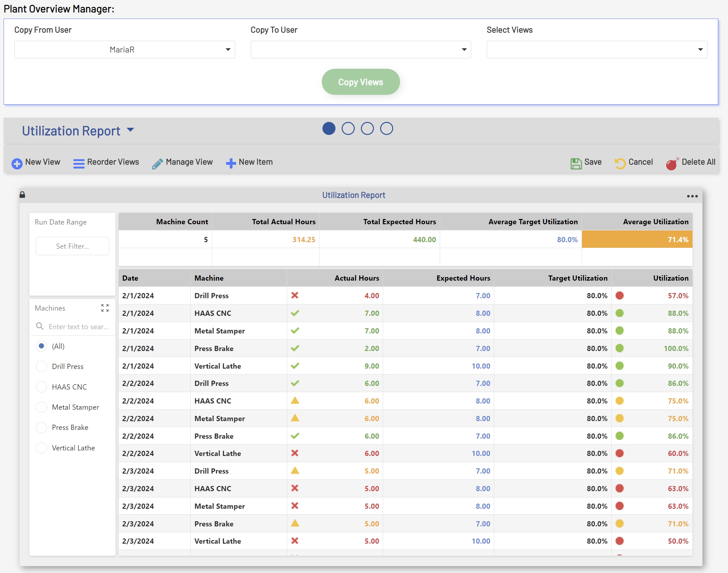Click the Cancel undo arrow icon
Viewport: 728px width, 573px height.
tap(620, 163)
